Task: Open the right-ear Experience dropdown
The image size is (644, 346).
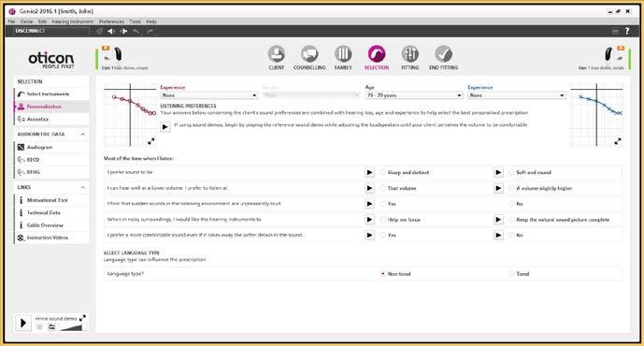Action: pos(209,95)
